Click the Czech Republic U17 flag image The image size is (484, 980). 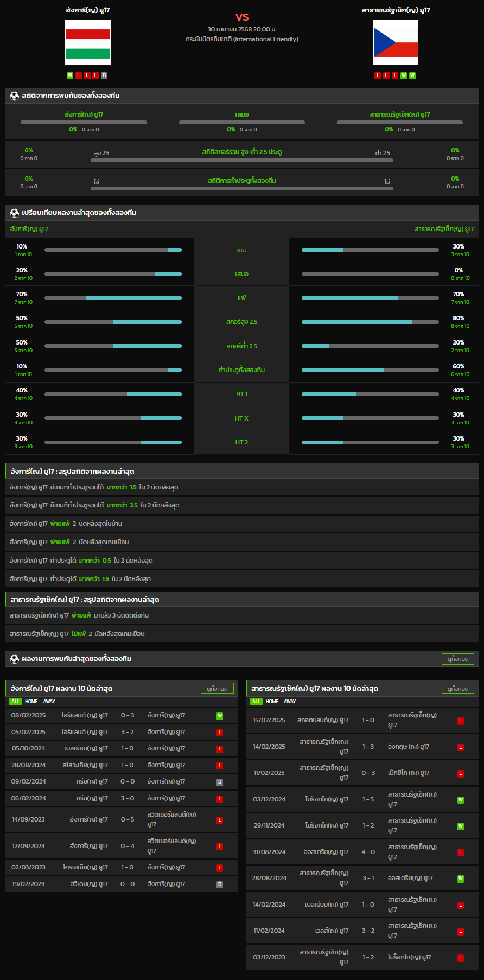click(x=396, y=42)
